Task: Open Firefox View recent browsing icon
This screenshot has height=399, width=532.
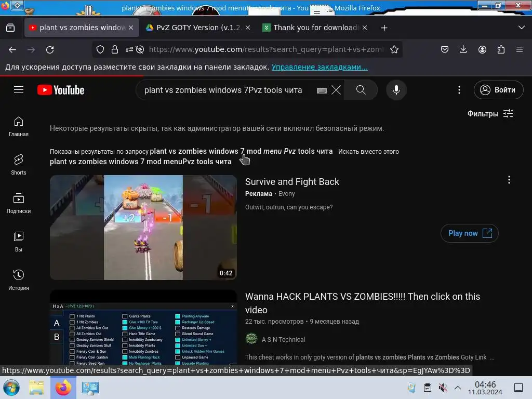Action: pyautogui.click(x=10, y=28)
